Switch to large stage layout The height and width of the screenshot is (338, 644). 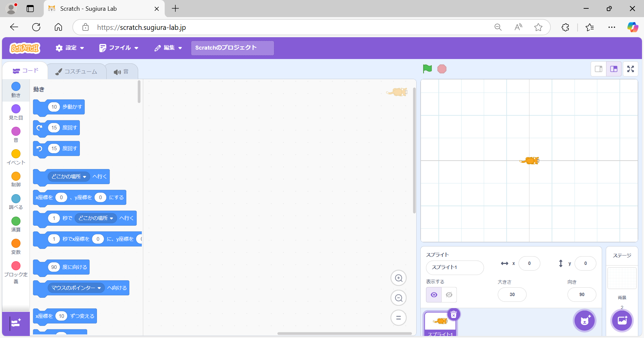point(614,69)
